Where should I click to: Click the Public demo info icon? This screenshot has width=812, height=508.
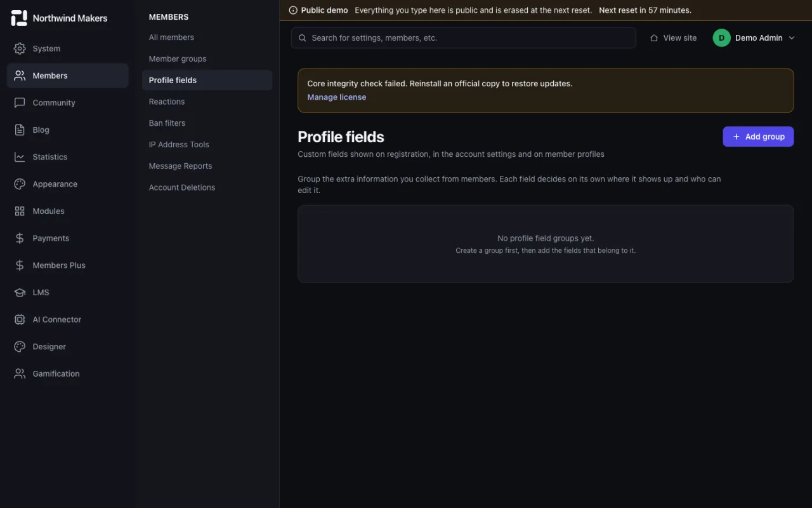click(x=293, y=10)
